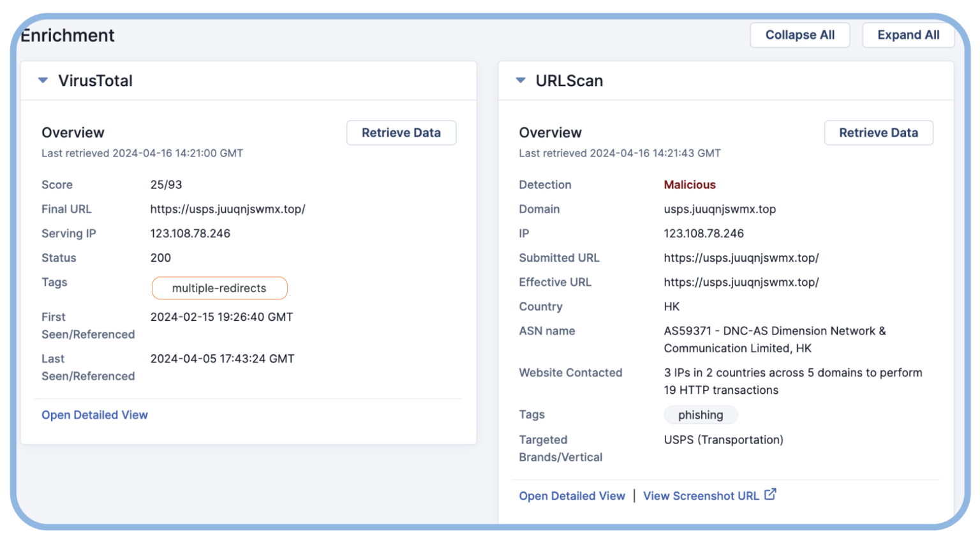The image size is (980, 545).
Task: Click the domain usps.juuqnjswmx.top in URLScan
Action: pos(719,209)
